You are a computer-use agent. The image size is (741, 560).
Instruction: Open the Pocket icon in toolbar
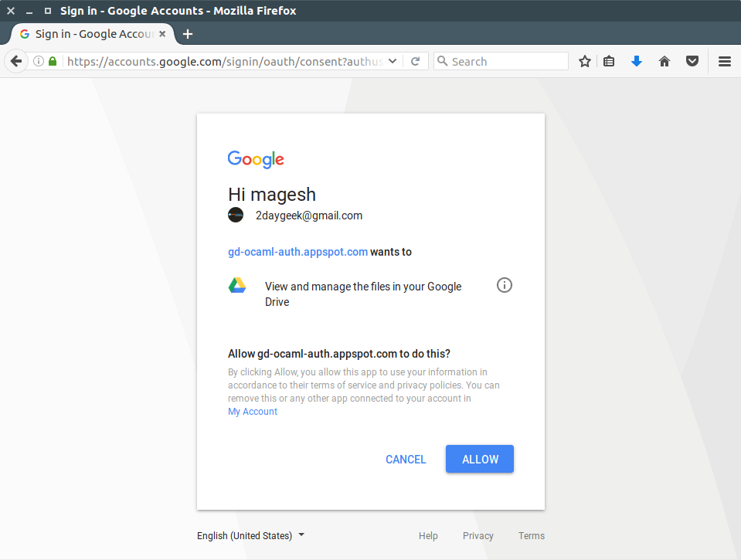click(692, 62)
